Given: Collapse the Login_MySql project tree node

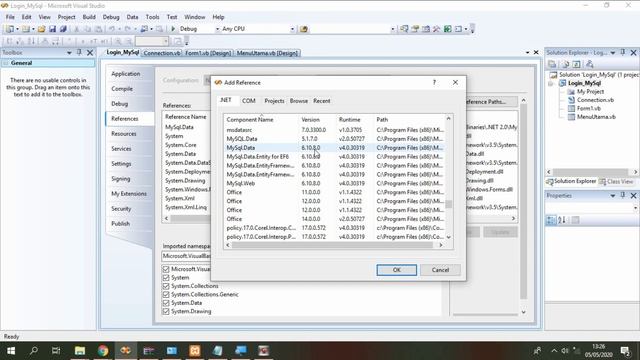Looking at the screenshot, I should [x=551, y=83].
